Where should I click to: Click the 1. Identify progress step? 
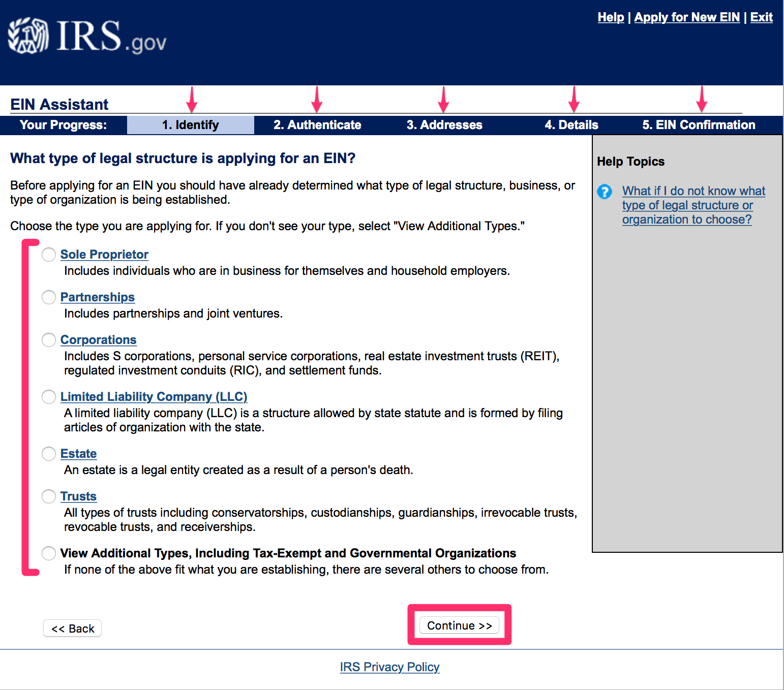coord(191,125)
